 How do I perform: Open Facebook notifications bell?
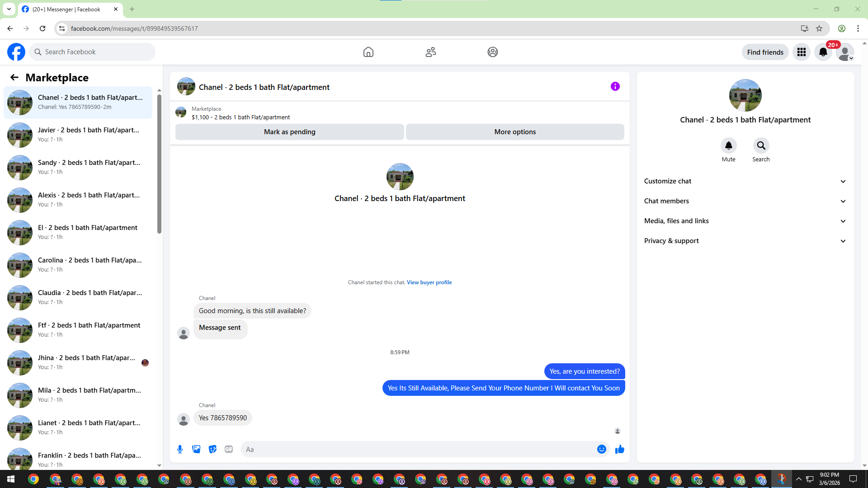click(x=823, y=52)
